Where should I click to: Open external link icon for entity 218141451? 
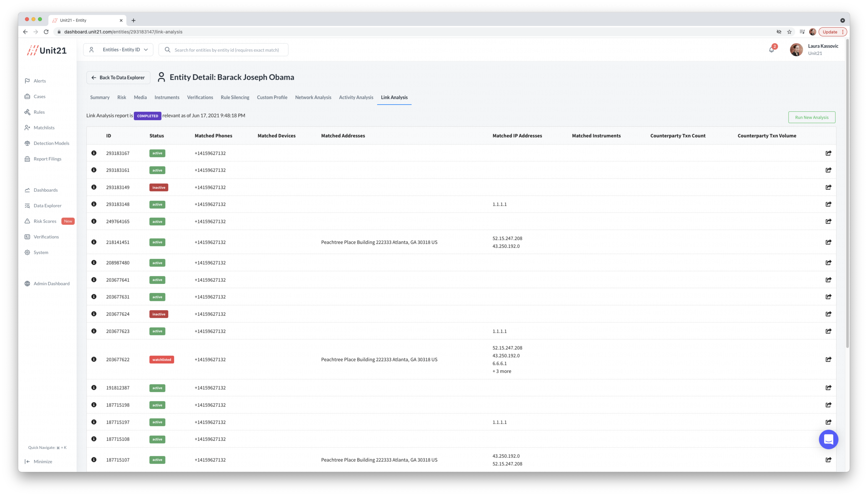click(x=828, y=242)
